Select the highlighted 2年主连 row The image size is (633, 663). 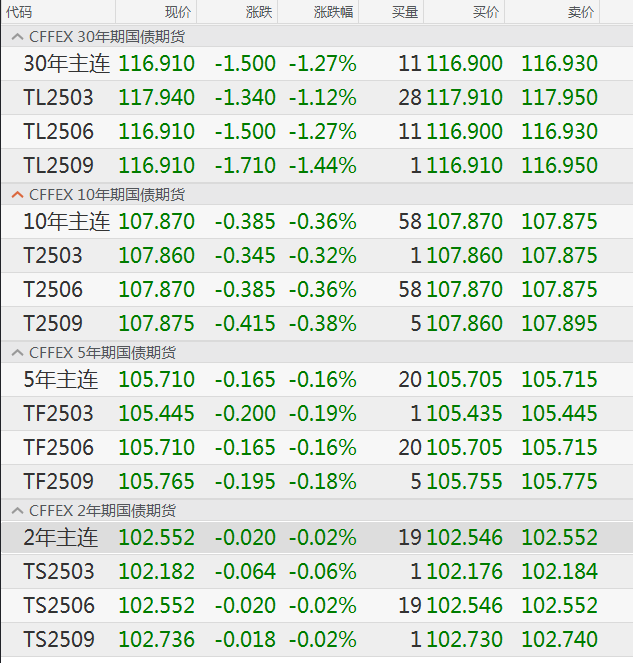[61, 538]
